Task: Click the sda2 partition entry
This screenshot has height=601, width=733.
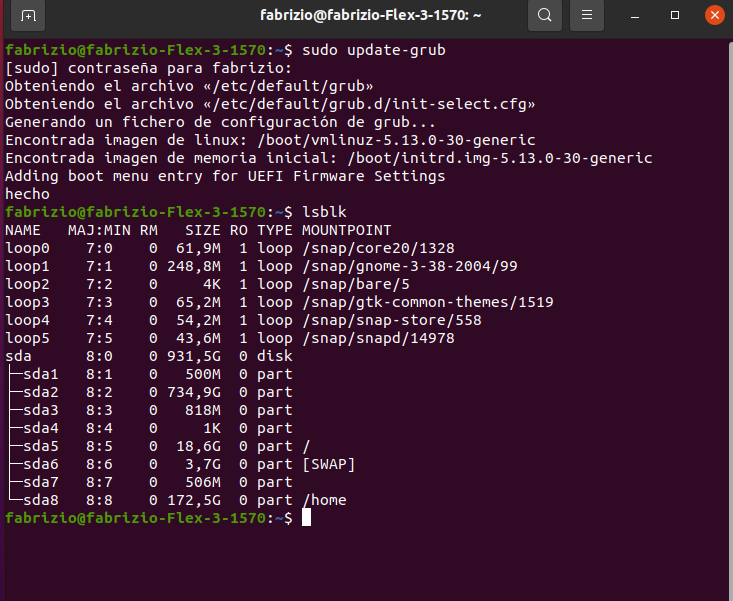Action: tap(40, 392)
